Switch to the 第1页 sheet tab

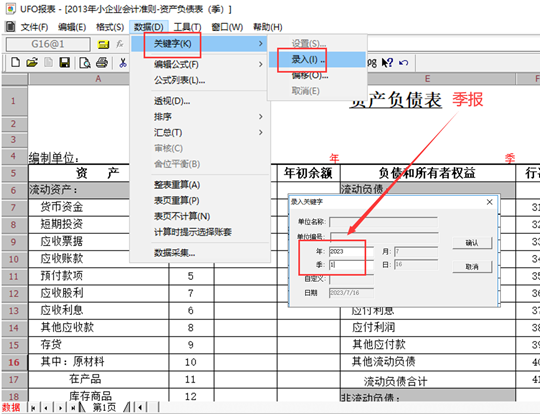click(x=104, y=407)
